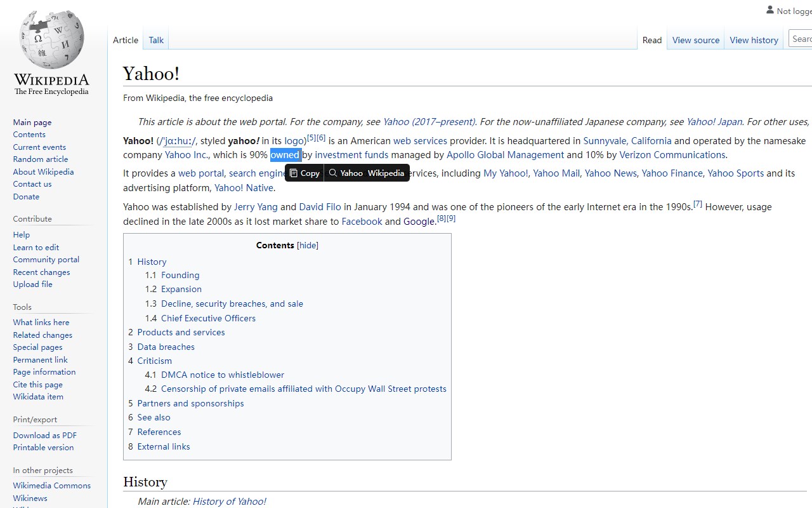The image size is (812, 508).
Task: Open History of Yahoo! main article
Action: (230, 502)
